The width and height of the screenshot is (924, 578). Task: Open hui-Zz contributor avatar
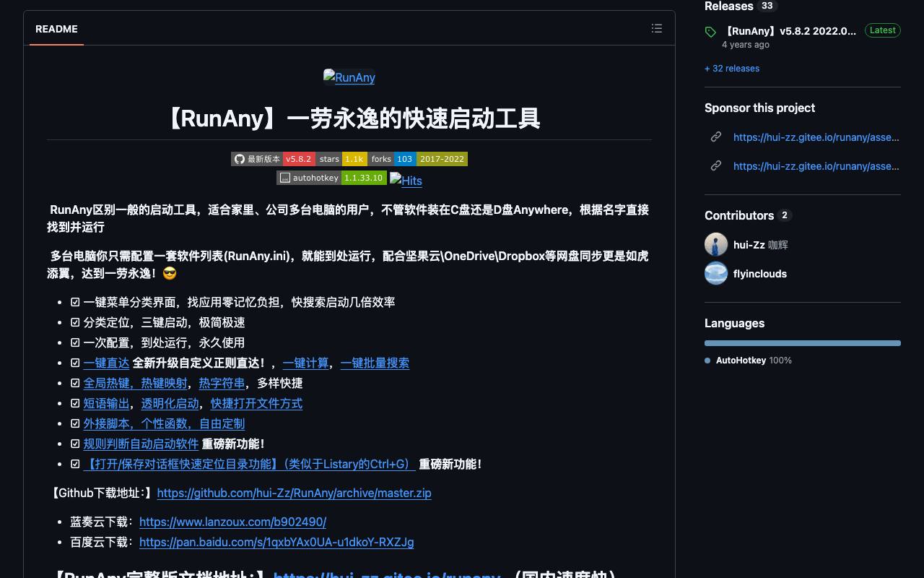point(716,244)
